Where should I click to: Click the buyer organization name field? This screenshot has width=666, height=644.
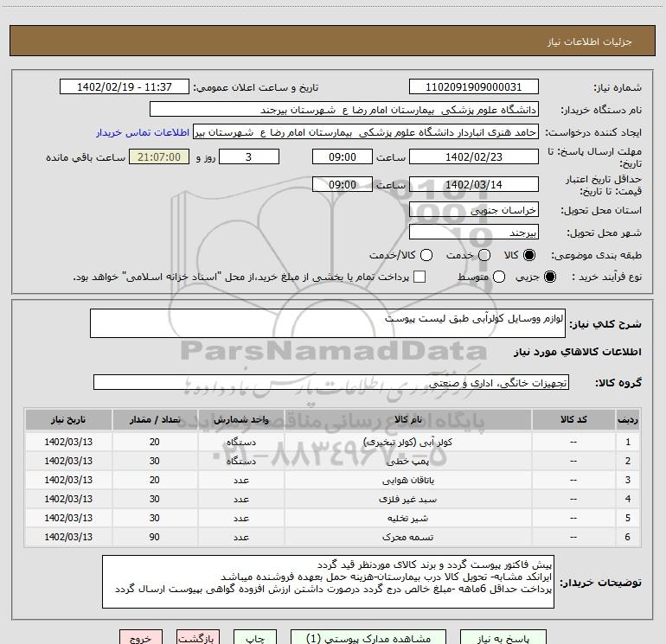(344, 110)
